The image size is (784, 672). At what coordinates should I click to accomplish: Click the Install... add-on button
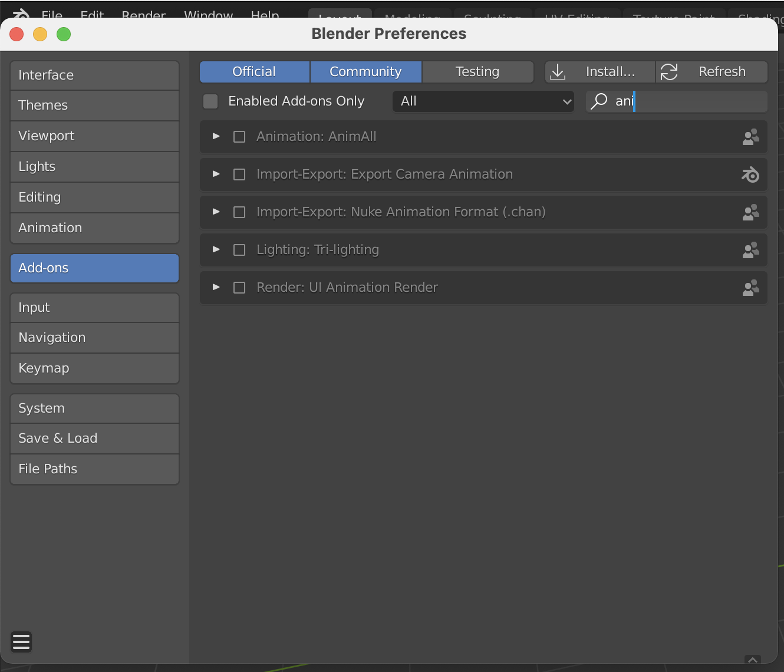click(x=599, y=72)
